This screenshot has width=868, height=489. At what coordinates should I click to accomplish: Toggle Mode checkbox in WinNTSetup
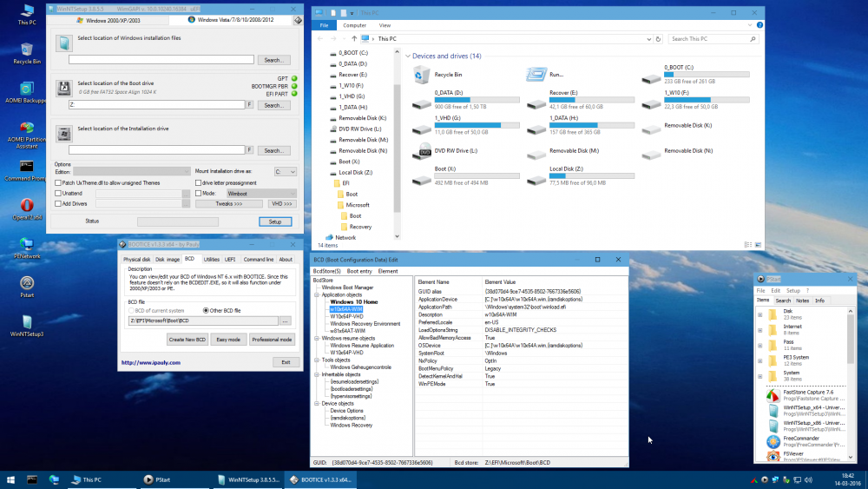198,194
